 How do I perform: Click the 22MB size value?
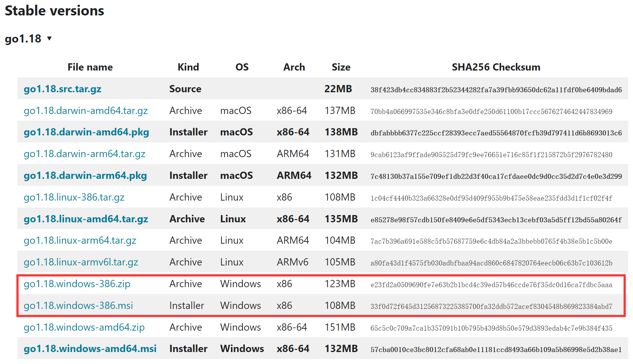coord(338,89)
